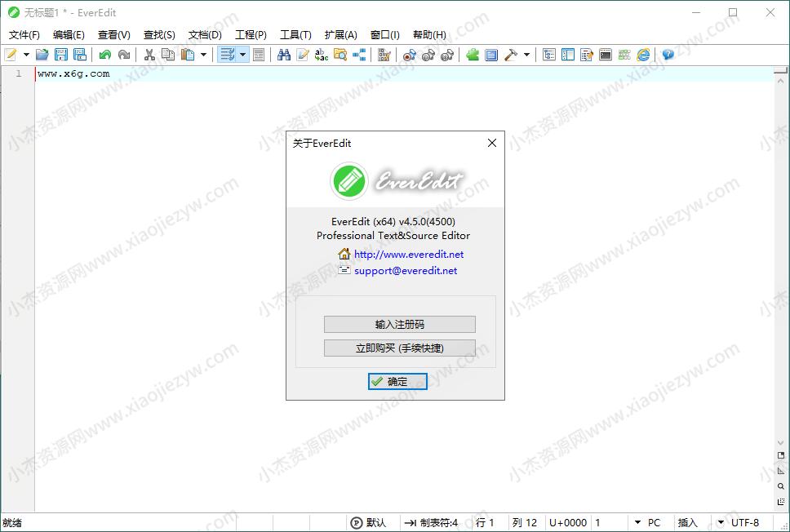This screenshot has width=790, height=532.
Task: Open help via the question mark icon
Action: 668,55
